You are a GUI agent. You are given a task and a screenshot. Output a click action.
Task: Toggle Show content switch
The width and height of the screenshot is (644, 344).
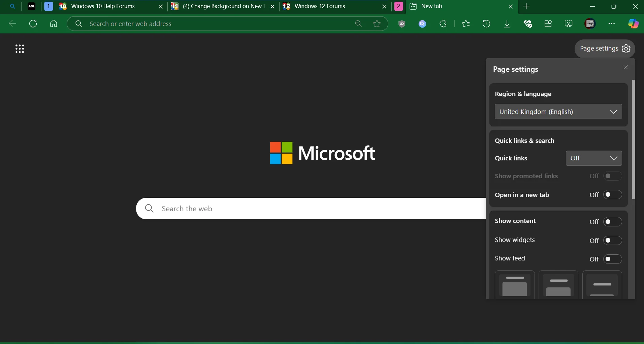click(613, 222)
